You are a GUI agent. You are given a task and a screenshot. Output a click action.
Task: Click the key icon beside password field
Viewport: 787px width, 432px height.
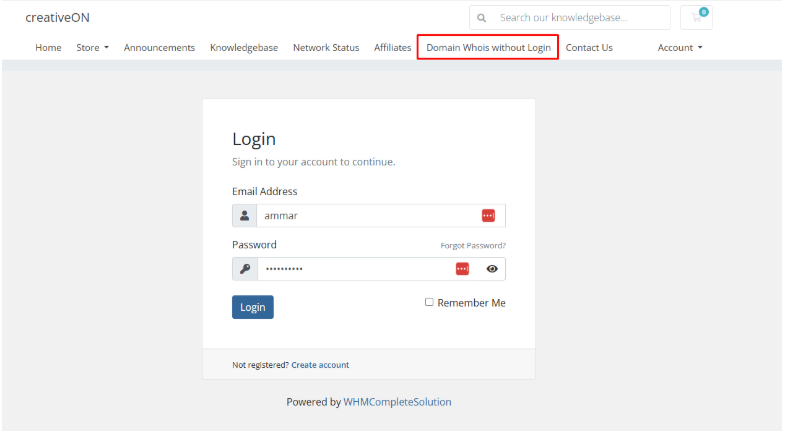pyautogui.click(x=245, y=269)
